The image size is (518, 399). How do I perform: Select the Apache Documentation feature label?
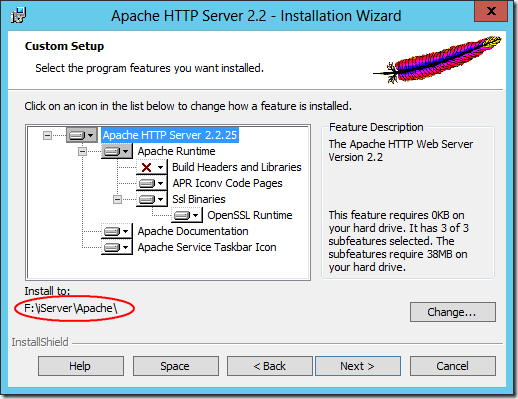(193, 231)
